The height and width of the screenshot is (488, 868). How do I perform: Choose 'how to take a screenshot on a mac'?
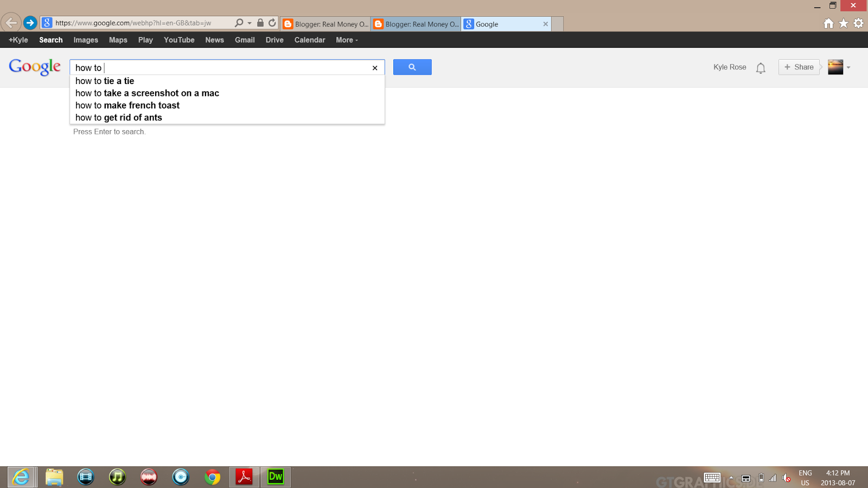[x=227, y=93]
